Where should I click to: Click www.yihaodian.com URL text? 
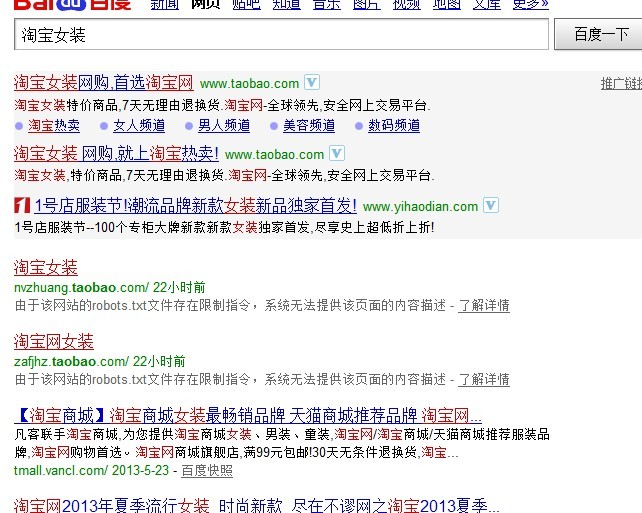(420, 206)
